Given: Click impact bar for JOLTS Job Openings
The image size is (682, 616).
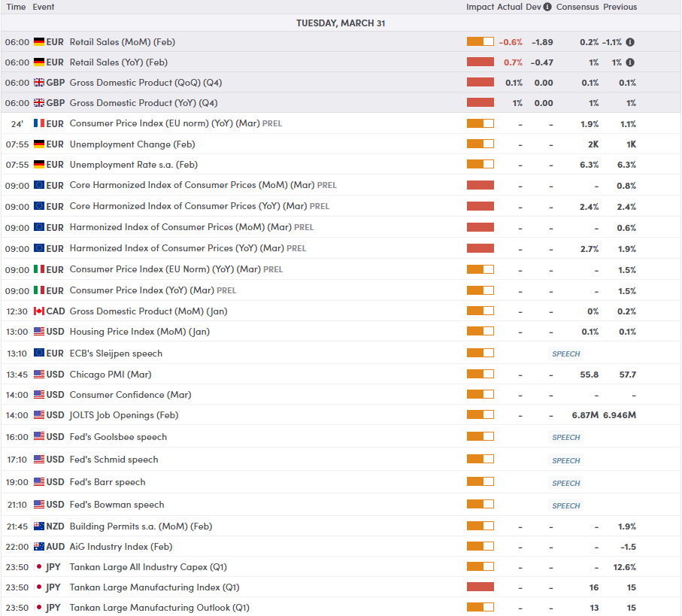Looking at the screenshot, I should pos(480,414).
